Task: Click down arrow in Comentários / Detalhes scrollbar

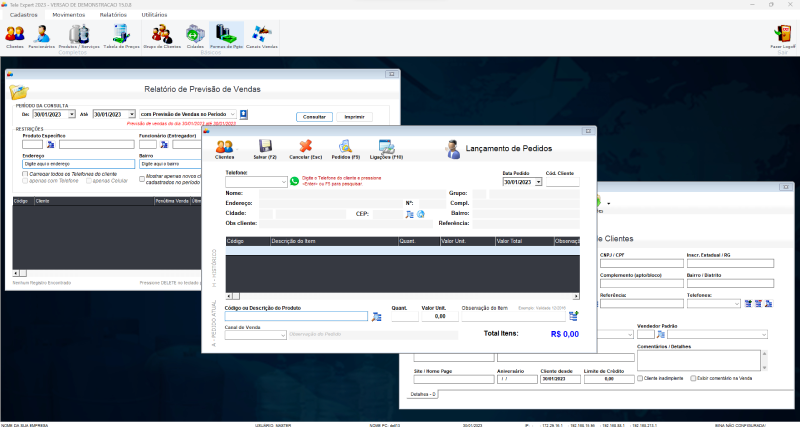Action: [764, 367]
